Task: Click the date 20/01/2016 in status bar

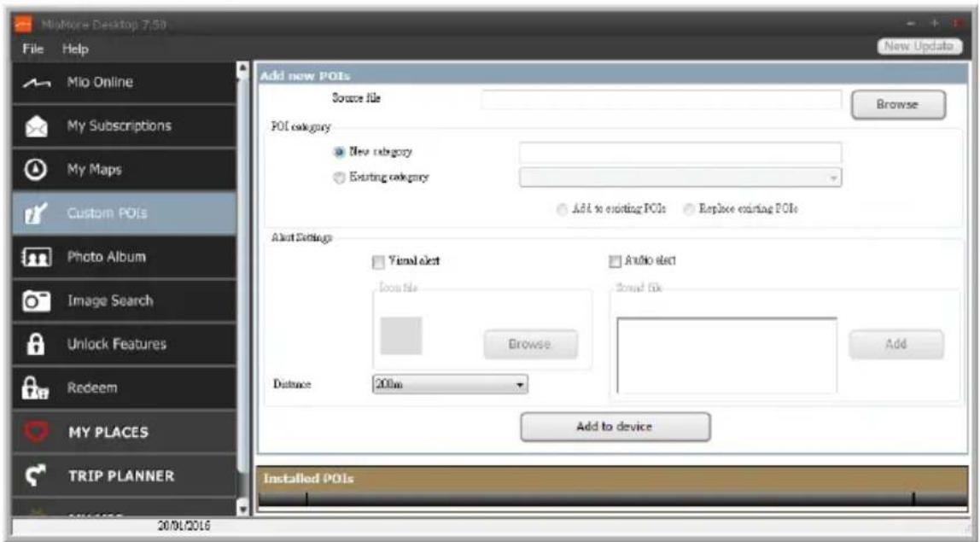Action: 184,526
